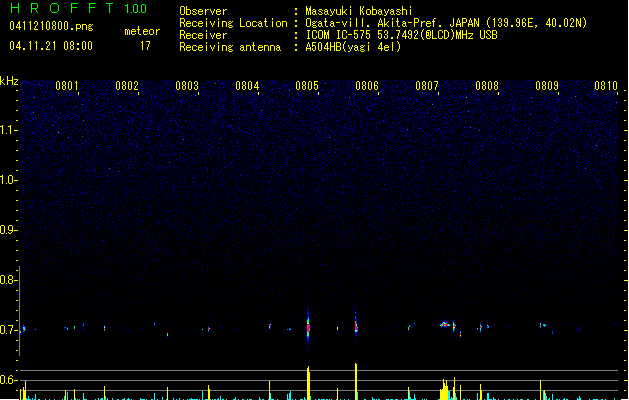The height and width of the screenshot is (400, 629).
Task: Click the HROFFT 1.0.0 title text
Action: pos(79,8)
